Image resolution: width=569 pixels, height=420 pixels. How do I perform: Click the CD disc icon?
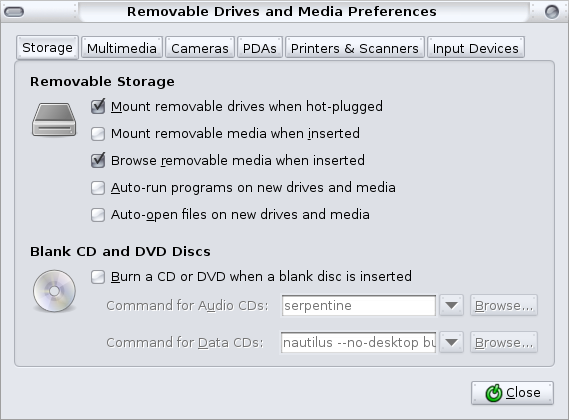(54, 291)
